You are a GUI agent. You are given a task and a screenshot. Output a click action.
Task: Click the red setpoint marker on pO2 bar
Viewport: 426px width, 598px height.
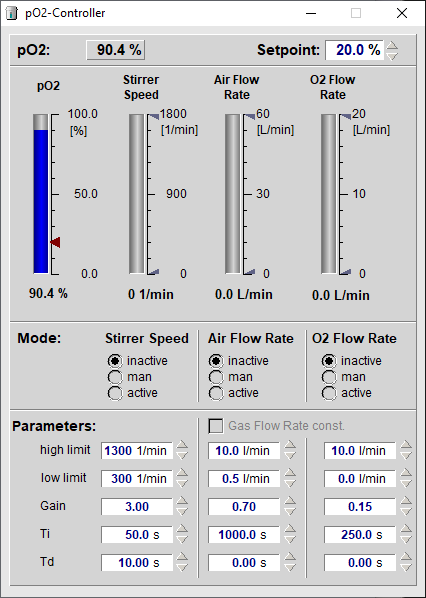click(55, 242)
